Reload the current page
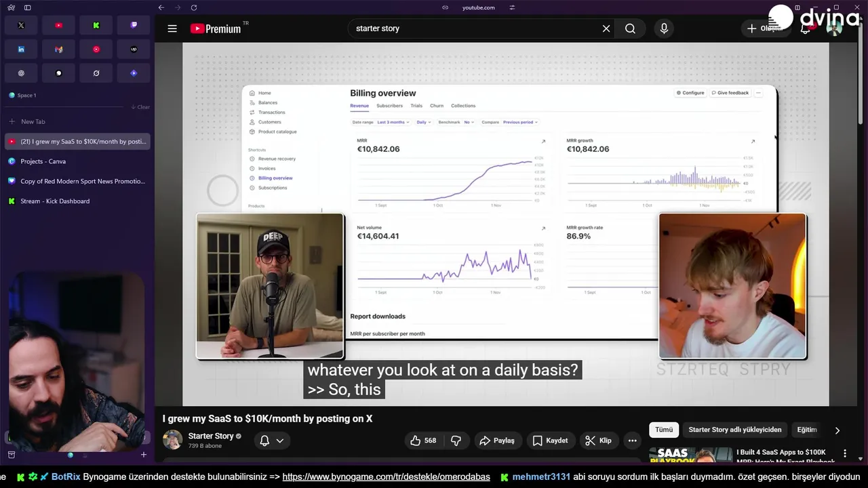This screenshot has height=488, width=868. (194, 7)
